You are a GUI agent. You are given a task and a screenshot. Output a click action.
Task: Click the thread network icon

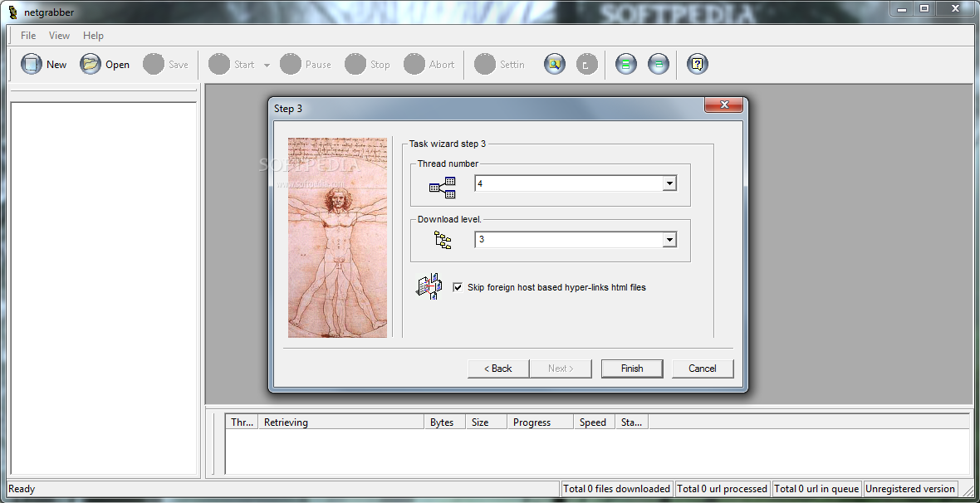point(443,188)
